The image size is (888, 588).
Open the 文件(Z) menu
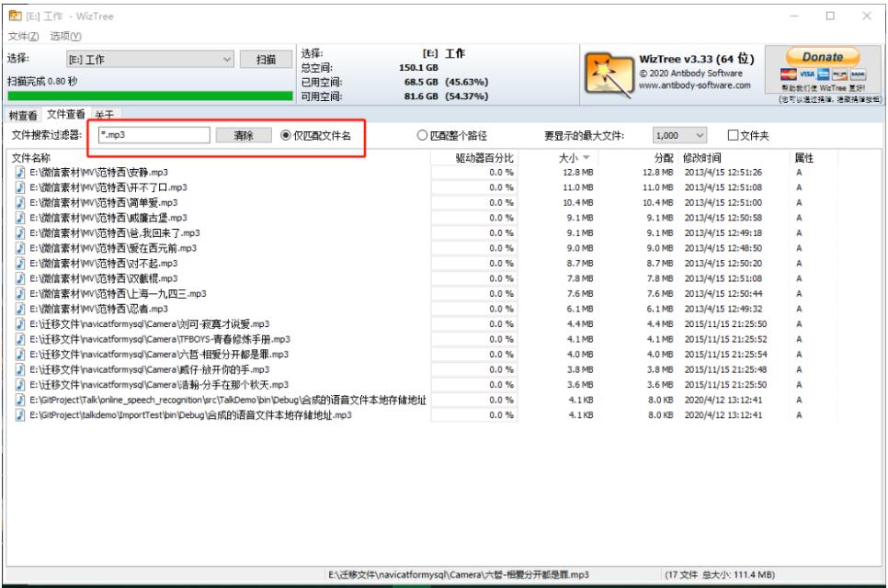tap(23, 36)
